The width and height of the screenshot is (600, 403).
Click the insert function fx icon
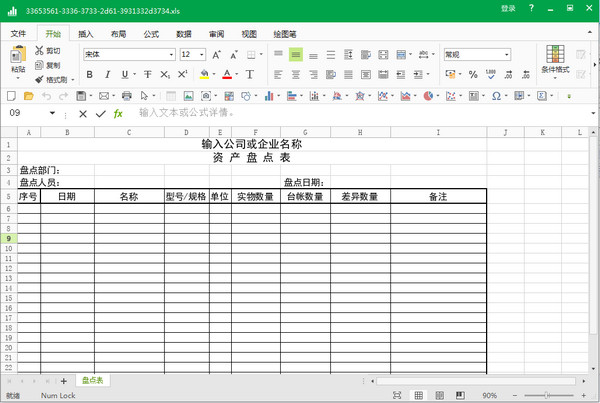(118, 113)
